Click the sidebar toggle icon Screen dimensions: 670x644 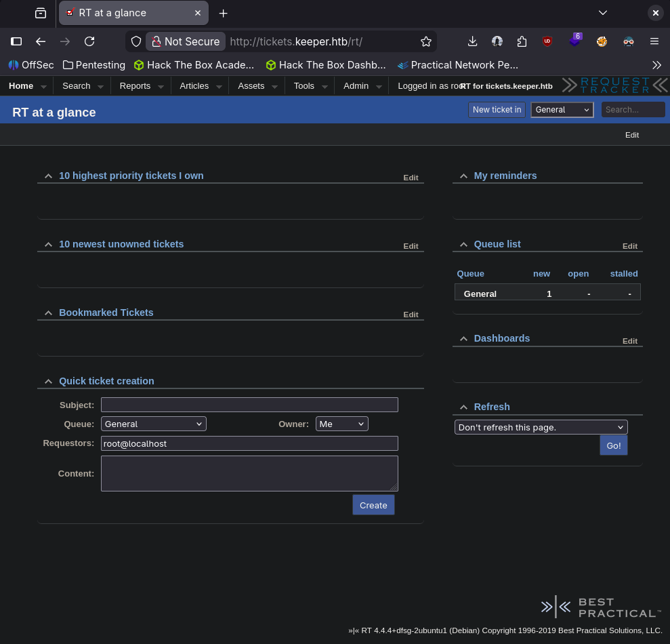(x=16, y=41)
